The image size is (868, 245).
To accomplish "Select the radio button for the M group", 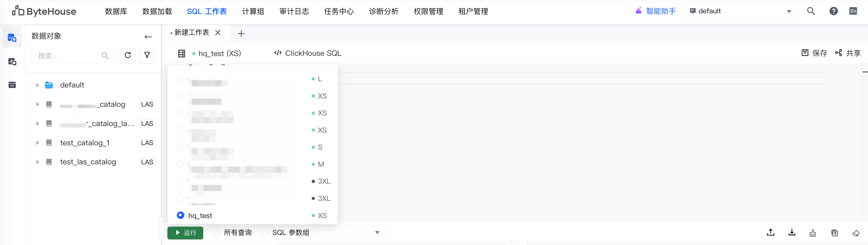I will coord(181,164).
